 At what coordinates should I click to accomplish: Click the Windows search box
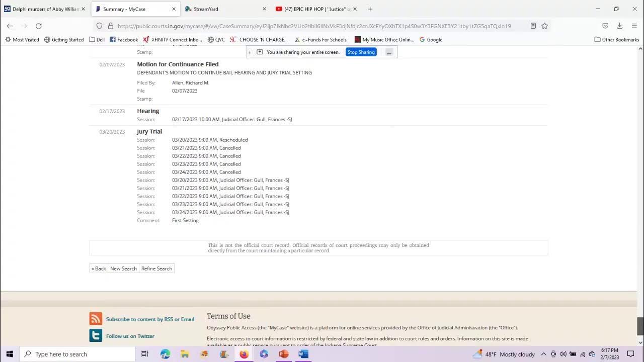(77, 354)
